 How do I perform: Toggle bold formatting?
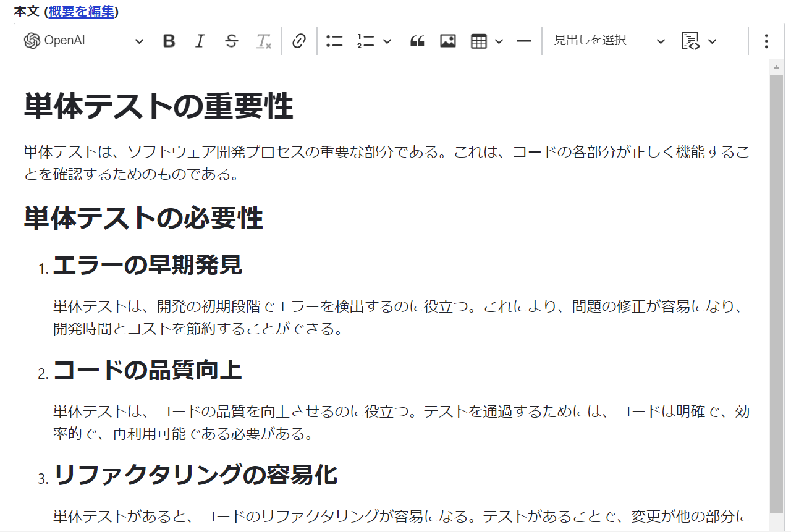[168, 41]
